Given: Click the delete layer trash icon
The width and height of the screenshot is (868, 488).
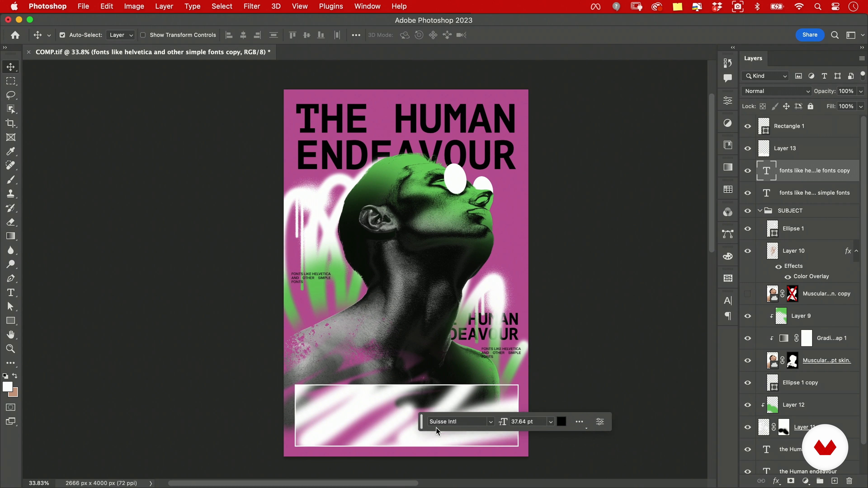Looking at the screenshot, I should tap(849, 481).
